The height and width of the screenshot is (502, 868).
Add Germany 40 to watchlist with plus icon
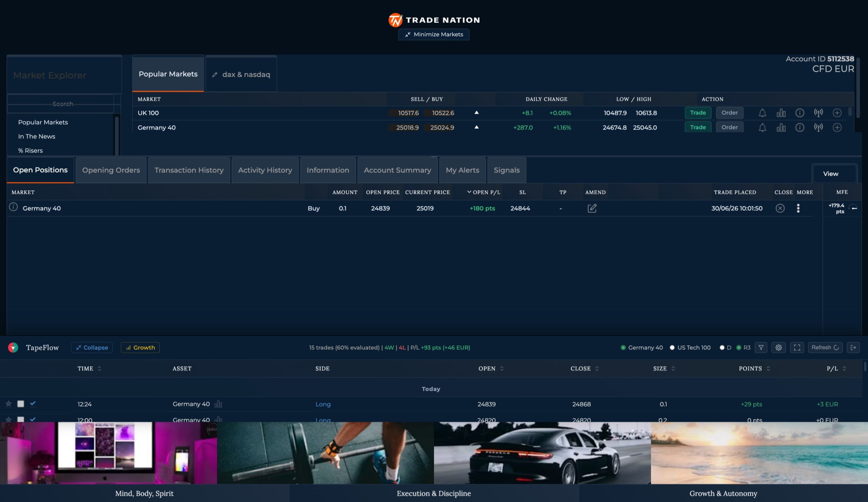click(x=837, y=127)
